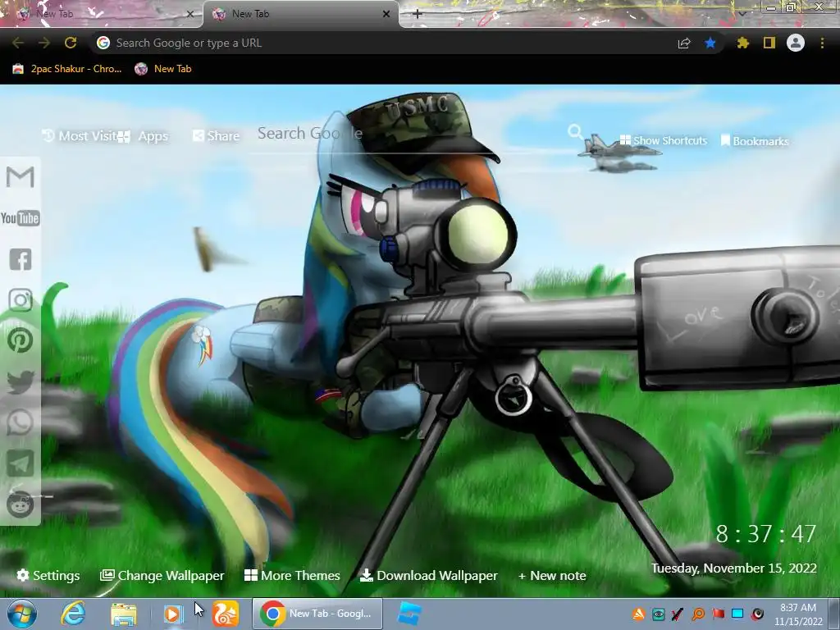Open Facebook icon in sidebar
This screenshot has width=840, height=630.
[21, 259]
